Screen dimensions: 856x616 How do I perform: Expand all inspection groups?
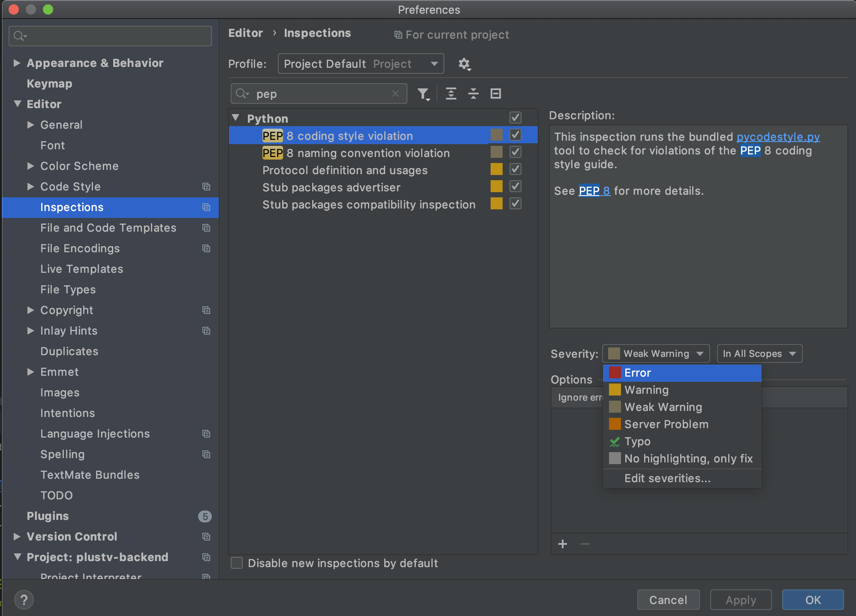[x=451, y=94]
